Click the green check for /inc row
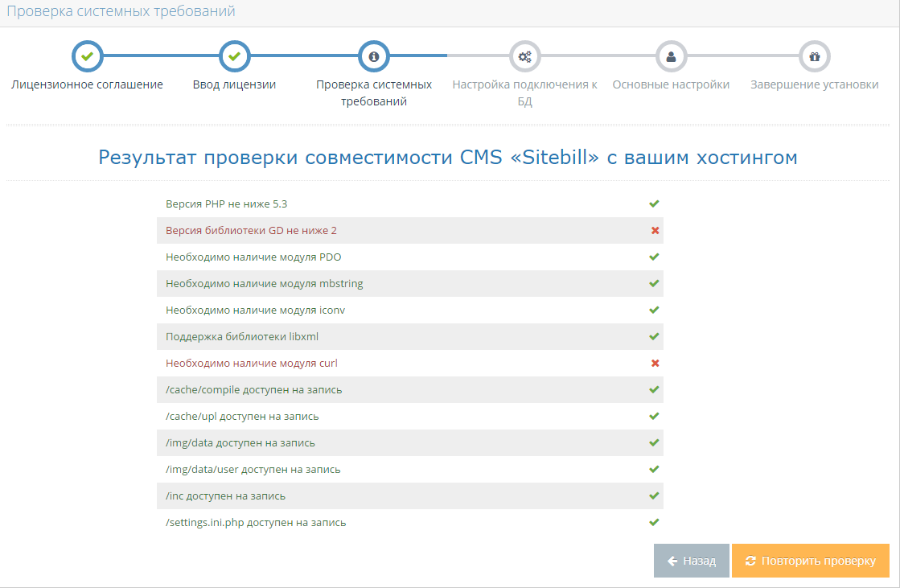The image size is (900, 588). pyautogui.click(x=654, y=495)
